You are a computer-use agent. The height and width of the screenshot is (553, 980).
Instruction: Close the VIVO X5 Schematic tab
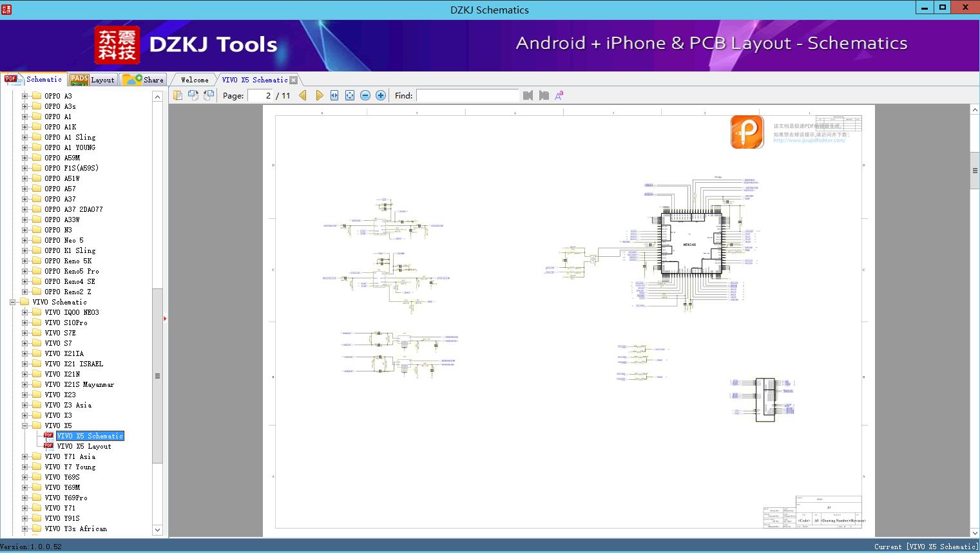[294, 80]
